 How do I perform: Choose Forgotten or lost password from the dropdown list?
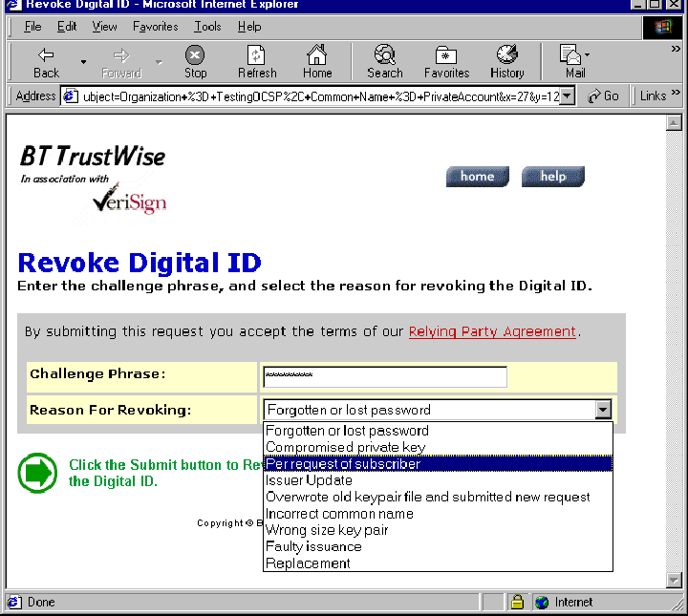[x=438, y=431]
